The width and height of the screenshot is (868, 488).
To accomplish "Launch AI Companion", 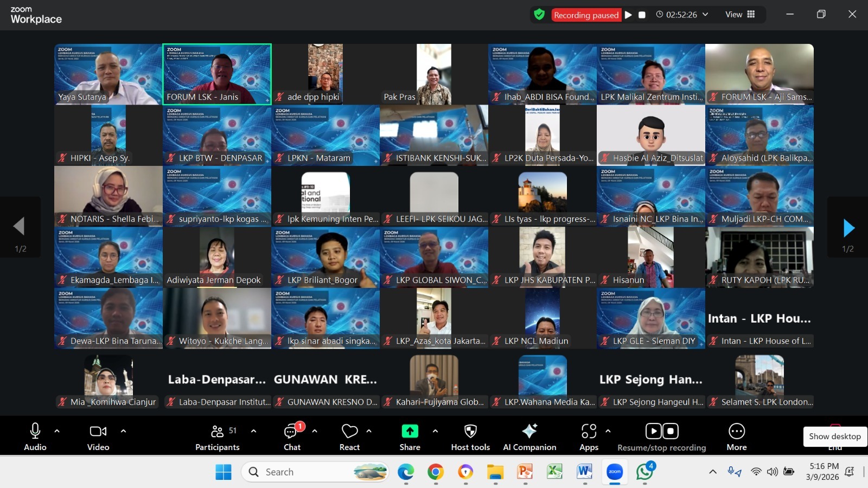I will pyautogui.click(x=530, y=435).
